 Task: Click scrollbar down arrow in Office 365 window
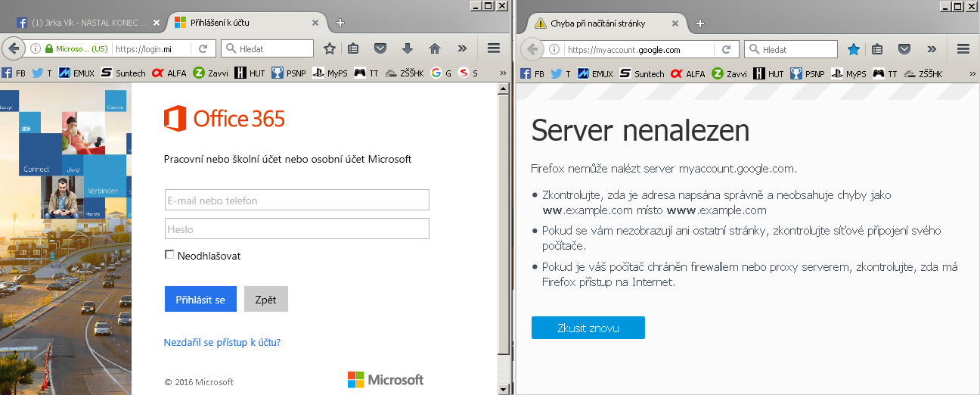pos(504,388)
